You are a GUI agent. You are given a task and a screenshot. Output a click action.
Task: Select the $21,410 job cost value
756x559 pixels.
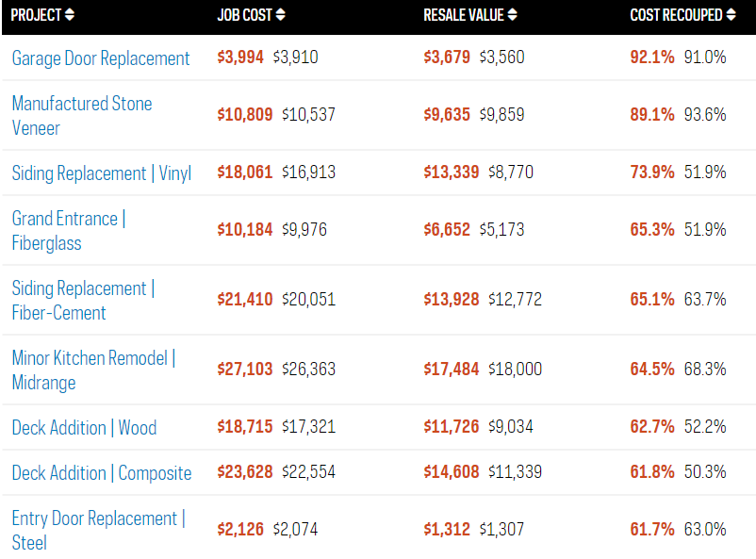tap(245, 300)
